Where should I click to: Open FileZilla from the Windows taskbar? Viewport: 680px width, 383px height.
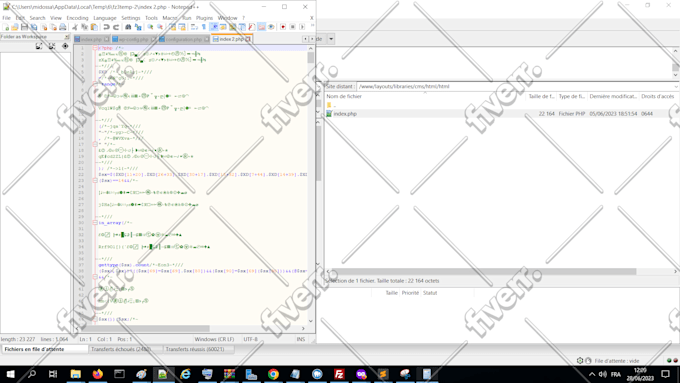tap(339, 374)
